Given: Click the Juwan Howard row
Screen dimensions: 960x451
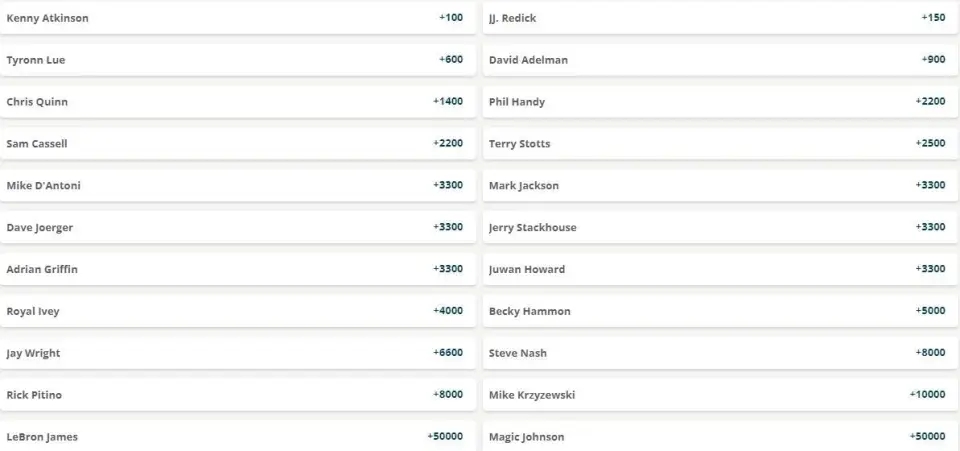Looking at the screenshot, I should point(720,269).
